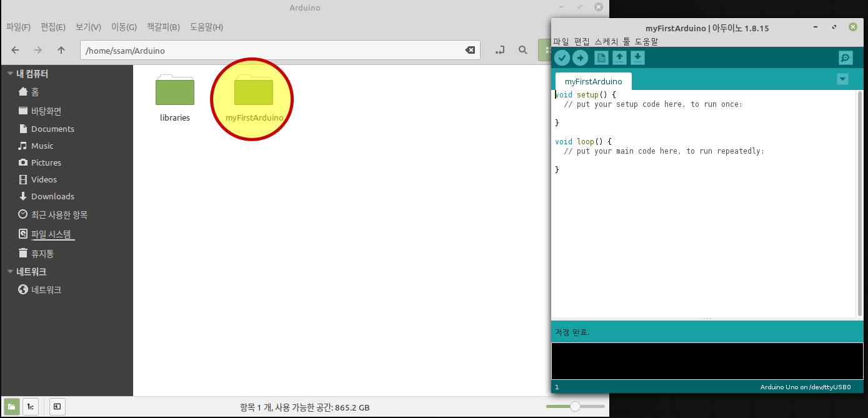Hide the sidebar with the collapse button
Viewport: 868px width, 418px height.
tap(57, 407)
